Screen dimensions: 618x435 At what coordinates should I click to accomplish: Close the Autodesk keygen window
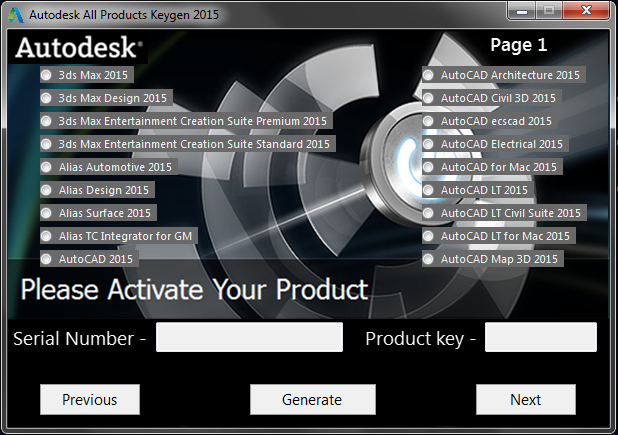tap(586, 11)
